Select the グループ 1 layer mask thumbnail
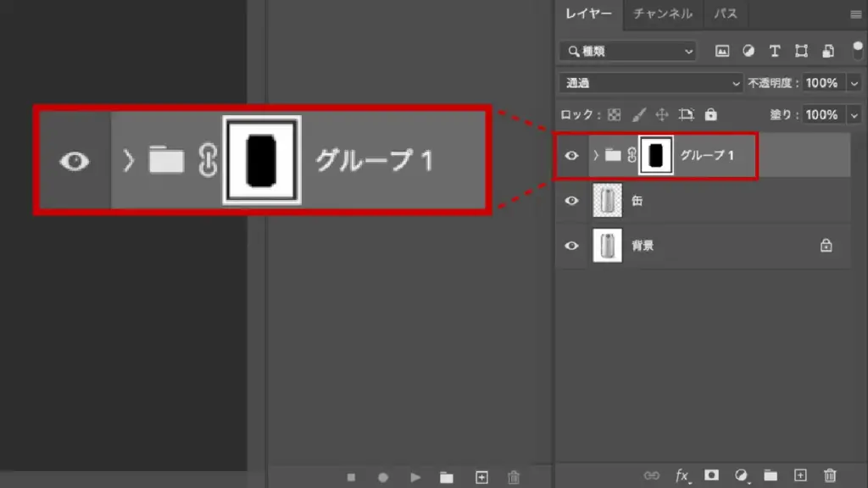The image size is (868, 488). [656, 156]
